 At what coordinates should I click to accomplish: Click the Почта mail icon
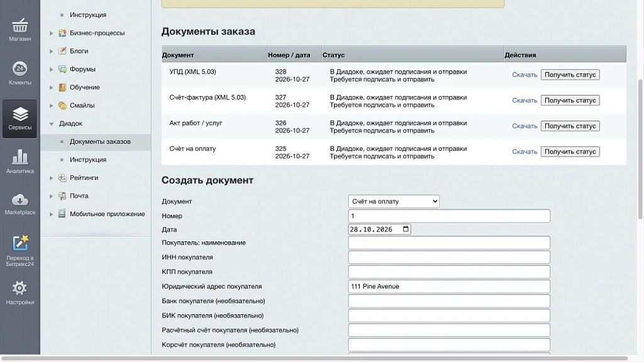(62, 196)
